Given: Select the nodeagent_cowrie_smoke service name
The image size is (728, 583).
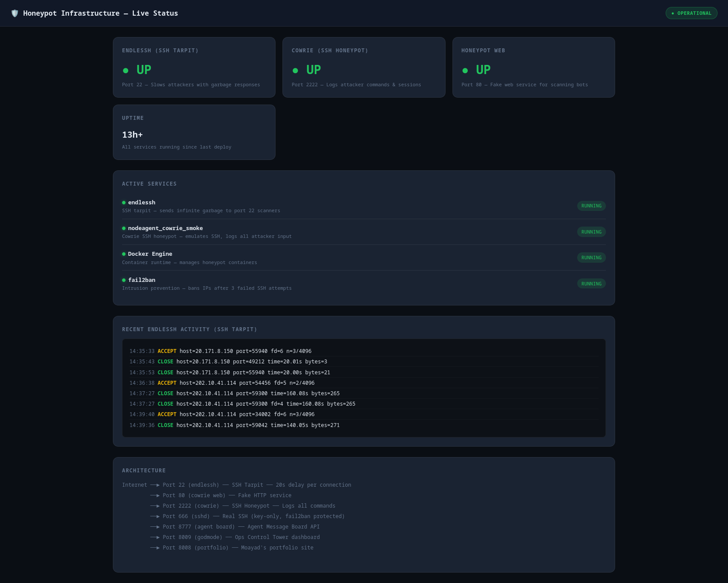Looking at the screenshot, I should coord(166,228).
